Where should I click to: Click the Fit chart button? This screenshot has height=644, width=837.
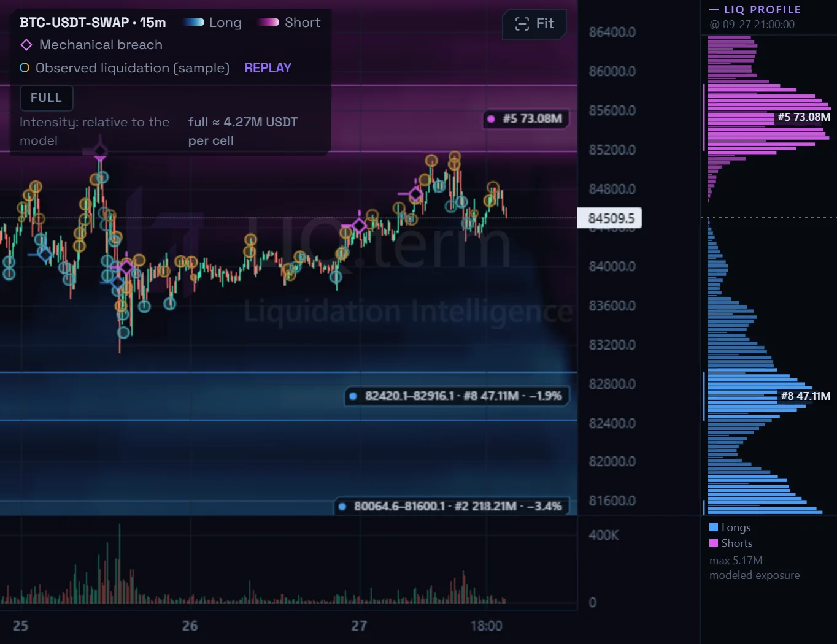coord(534,24)
